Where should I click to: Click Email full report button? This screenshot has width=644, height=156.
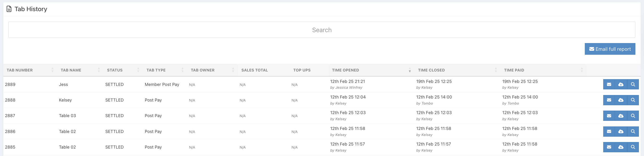[610, 49]
